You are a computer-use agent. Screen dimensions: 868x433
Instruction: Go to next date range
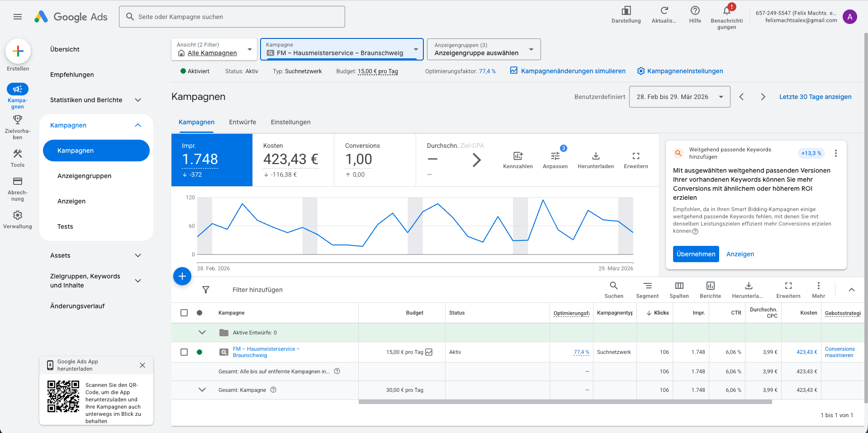click(763, 97)
